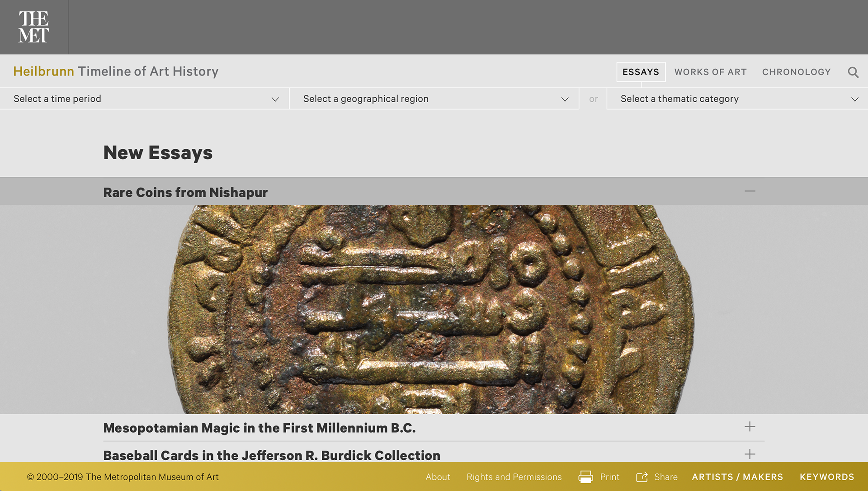Open Rights and Permissions link
Screen dimensions: 868x491
[514, 477]
